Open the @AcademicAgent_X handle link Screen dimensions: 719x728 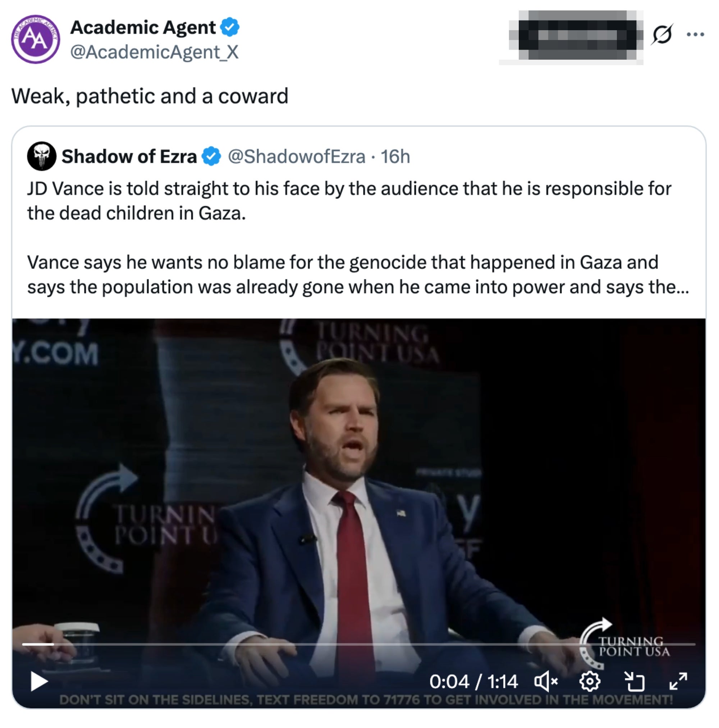tap(155, 52)
